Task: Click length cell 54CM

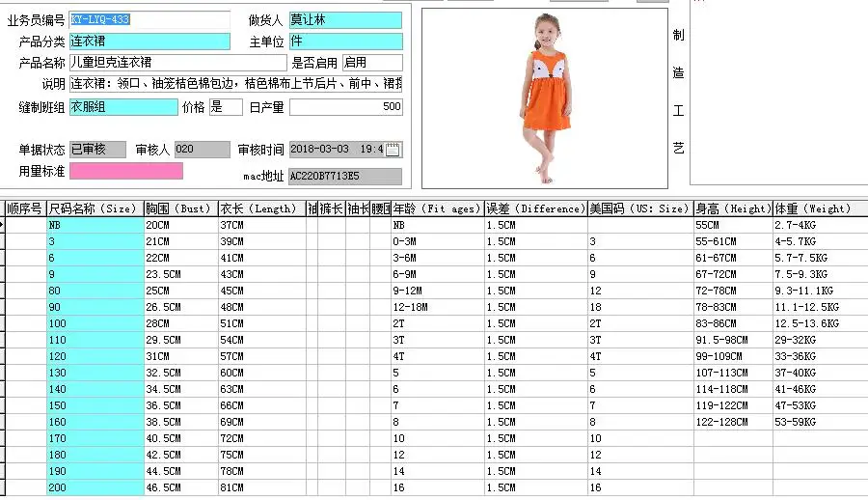Action: (261, 340)
